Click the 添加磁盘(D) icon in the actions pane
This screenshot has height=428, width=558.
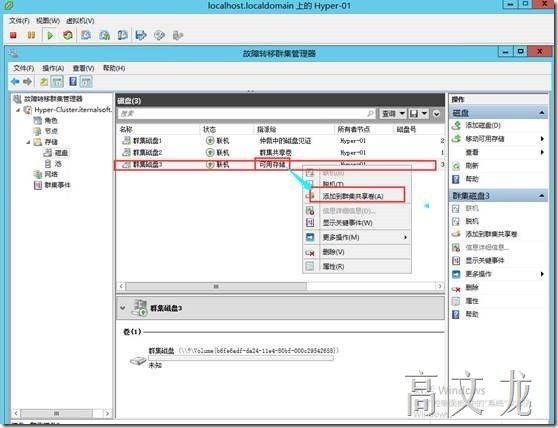[456, 125]
